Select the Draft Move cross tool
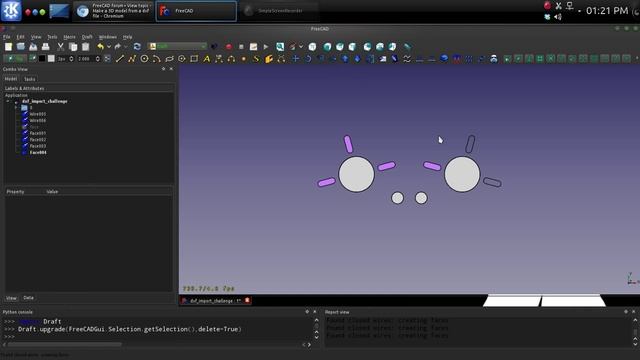 [x=296, y=59]
